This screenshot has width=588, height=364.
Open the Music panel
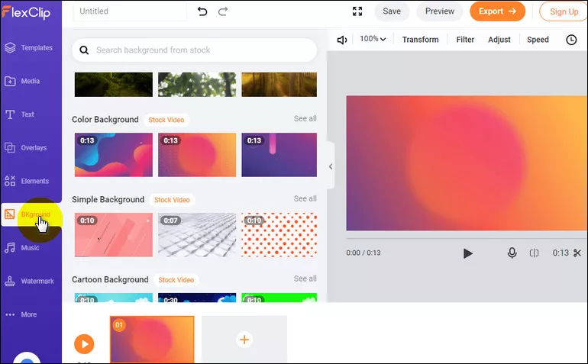(x=22, y=248)
